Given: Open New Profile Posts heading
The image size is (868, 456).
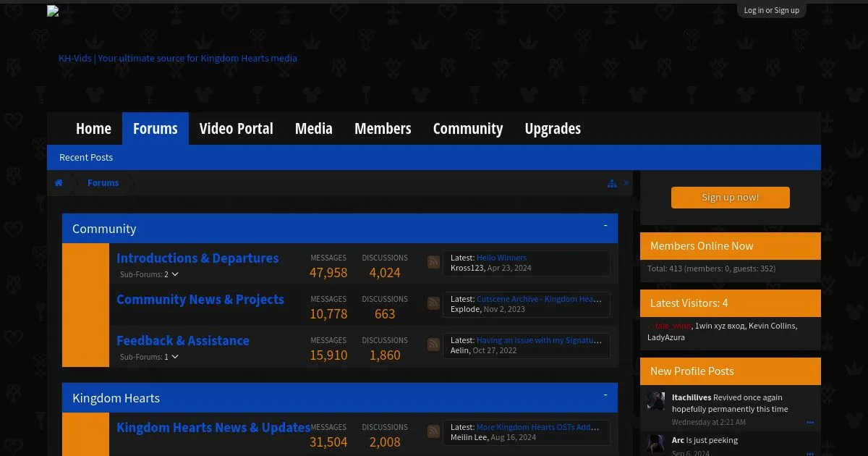Looking at the screenshot, I should click(692, 371).
